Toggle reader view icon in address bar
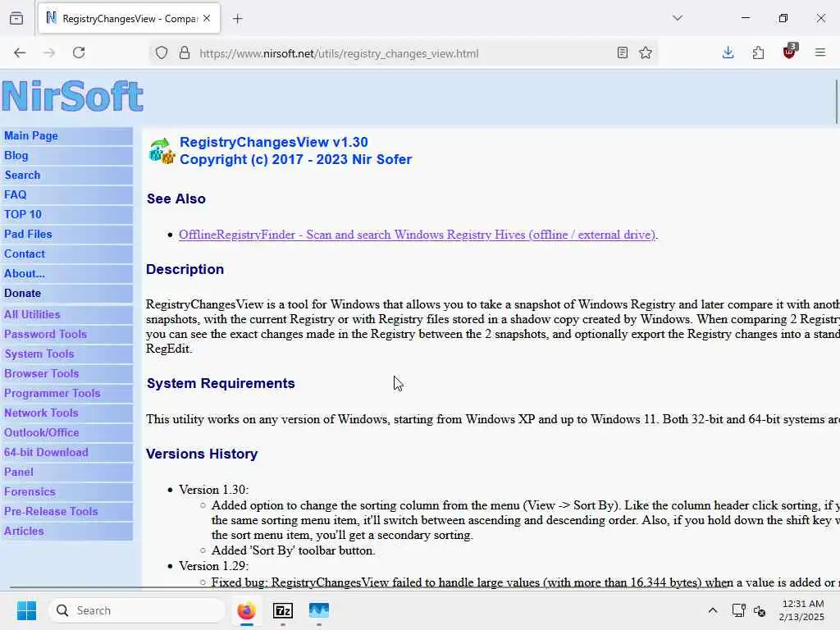 [622, 53]
